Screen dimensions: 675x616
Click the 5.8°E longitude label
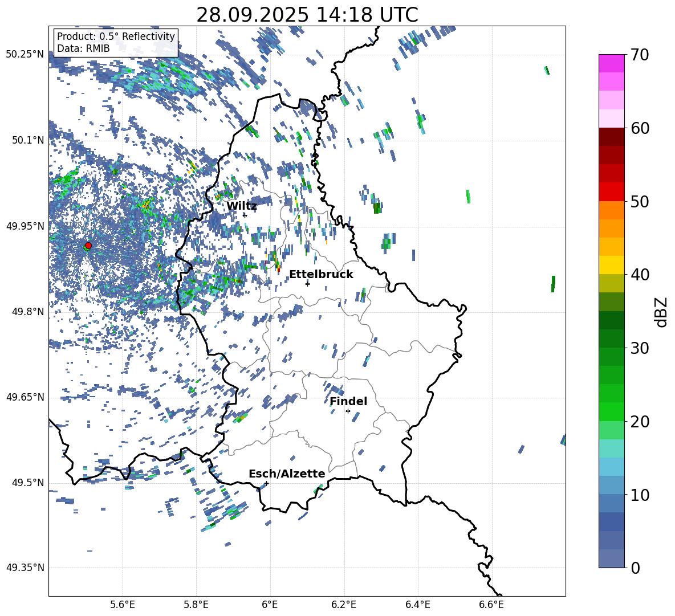tap(196, 605)
